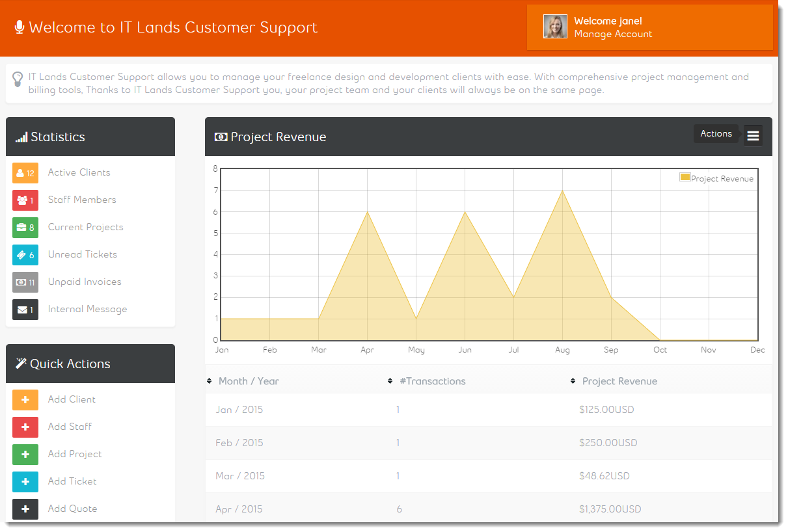Click the Unpaid Invoices gray money icon
This screenshot has width=788, height=532.
click(25, 282)
